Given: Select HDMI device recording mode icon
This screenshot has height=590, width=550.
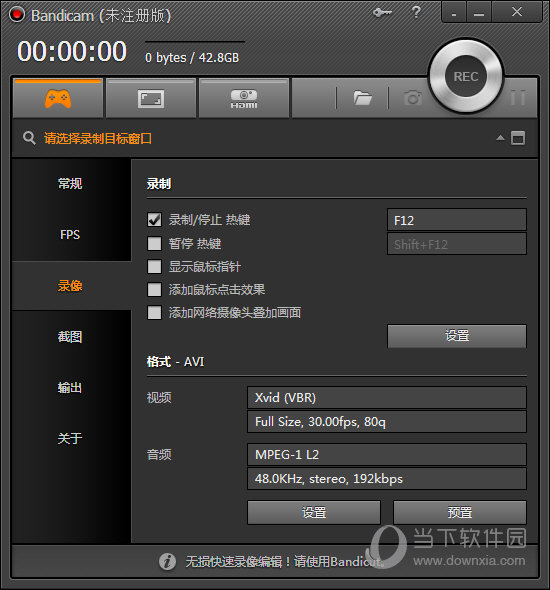Looking at the screenshot, I should coord(244,99).
